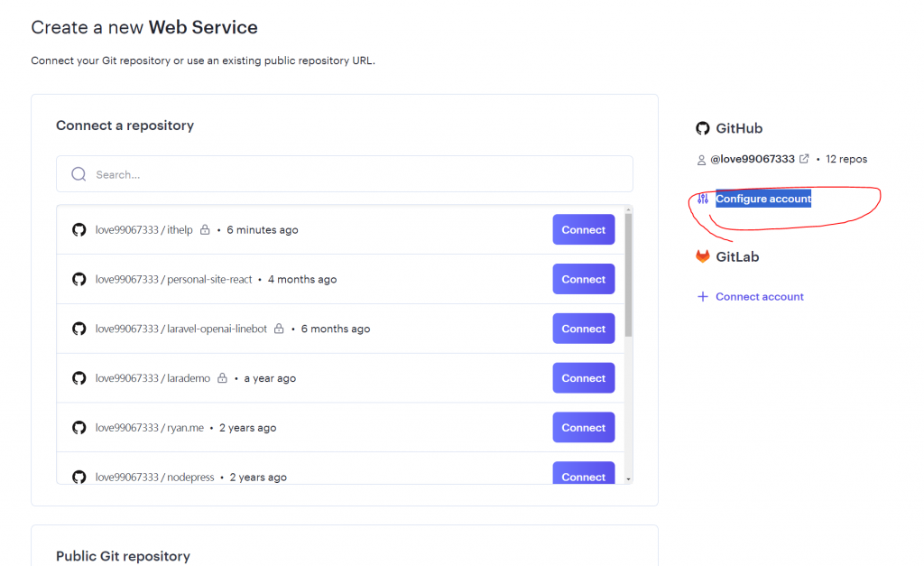Click the sliders icon beside Configure account
The image size is (924, 566).
[703, 199]
